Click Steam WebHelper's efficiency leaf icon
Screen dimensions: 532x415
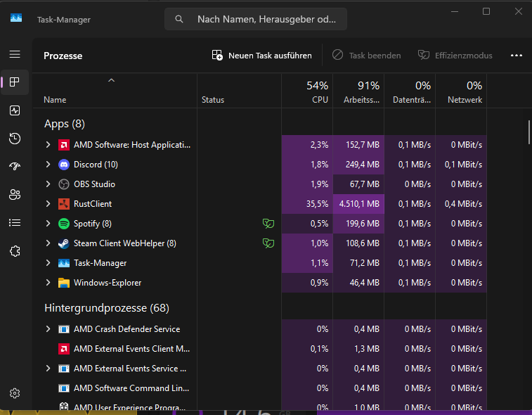click(268, 243)
